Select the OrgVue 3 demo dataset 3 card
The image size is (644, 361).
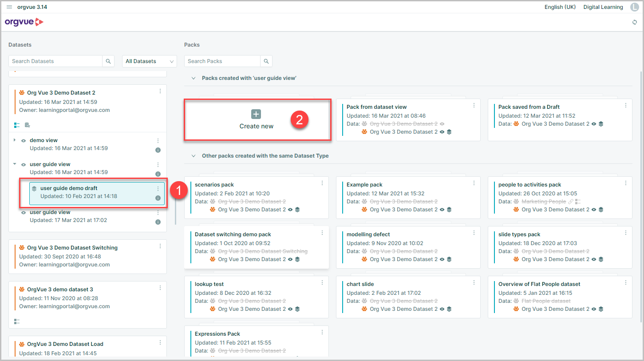[x=88, y=304]
